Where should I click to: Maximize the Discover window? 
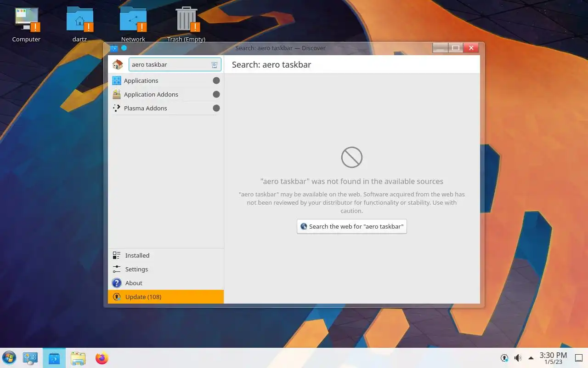456,48
